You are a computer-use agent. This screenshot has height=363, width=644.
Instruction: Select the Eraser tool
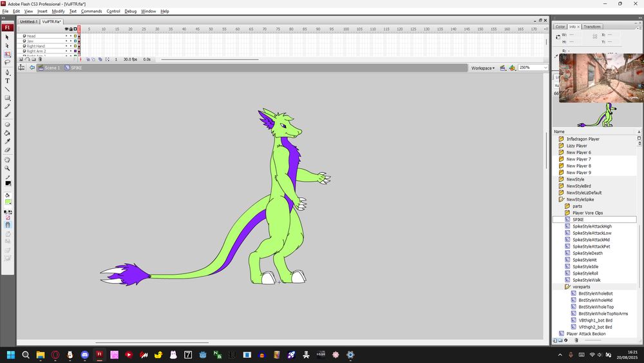[x=8, y=150]
